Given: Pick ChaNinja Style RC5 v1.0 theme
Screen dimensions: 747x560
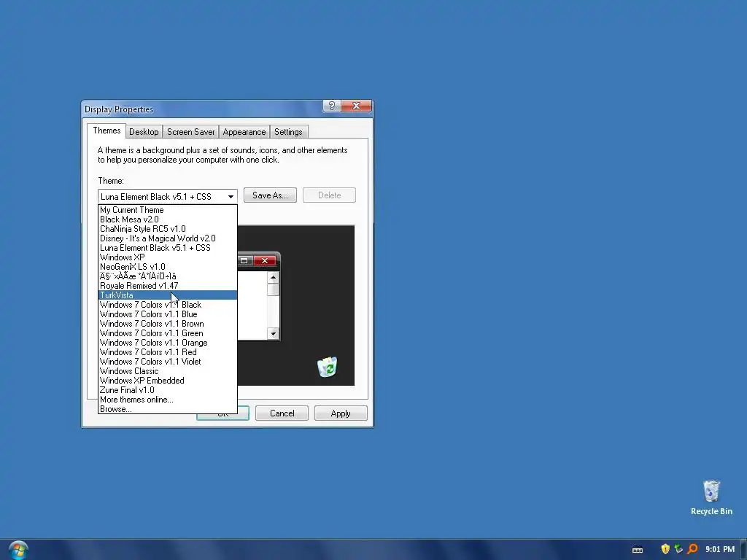Looking at the screenshot, I should (x=168, y=229).
